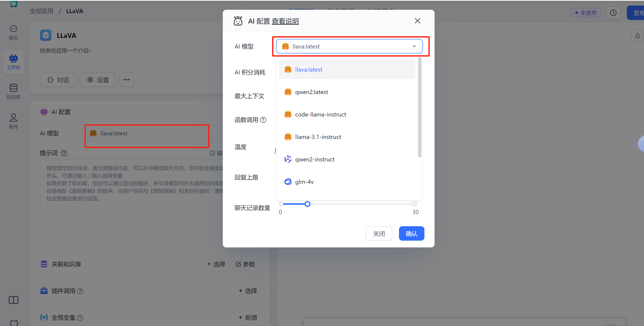This screenshot has width=644, height=326.
Task: Select glm-4v from the model list
Action: [347, 182]
